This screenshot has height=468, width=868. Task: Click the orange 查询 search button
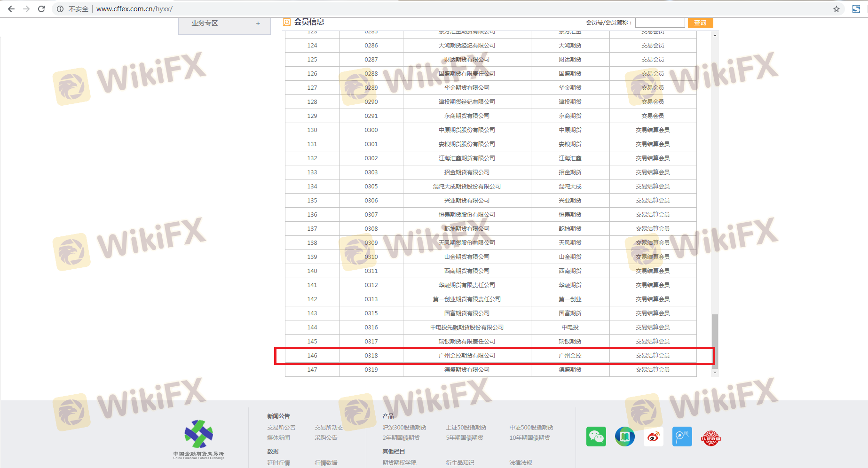pyautogui.click(x=700, y=23)
